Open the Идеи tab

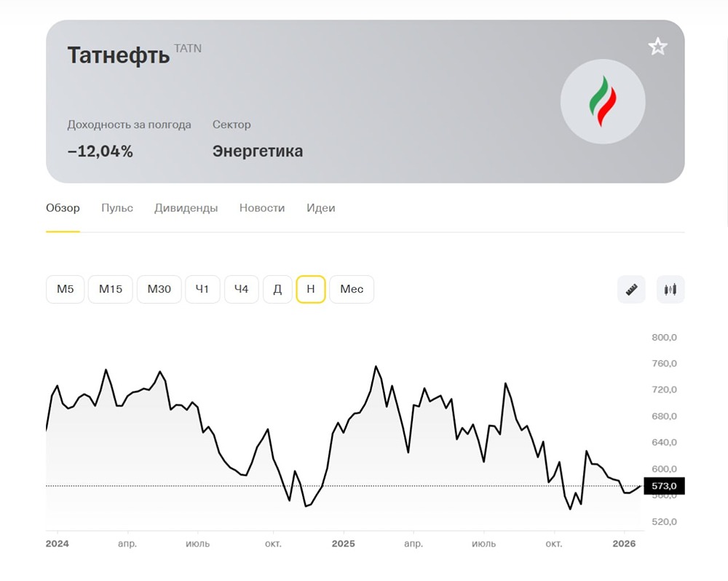click(x=321, y=208)
